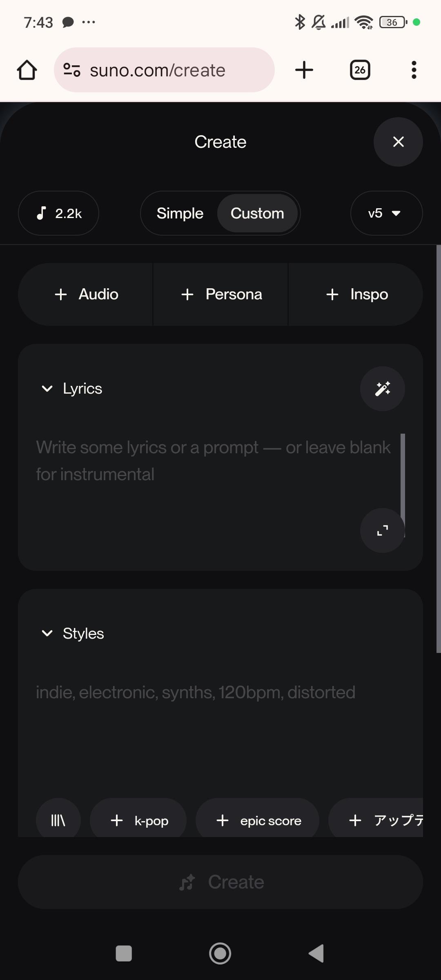The height and width of the screenshot is (980, 441).
Task: Open the style library icon
Action: (58, 820)
